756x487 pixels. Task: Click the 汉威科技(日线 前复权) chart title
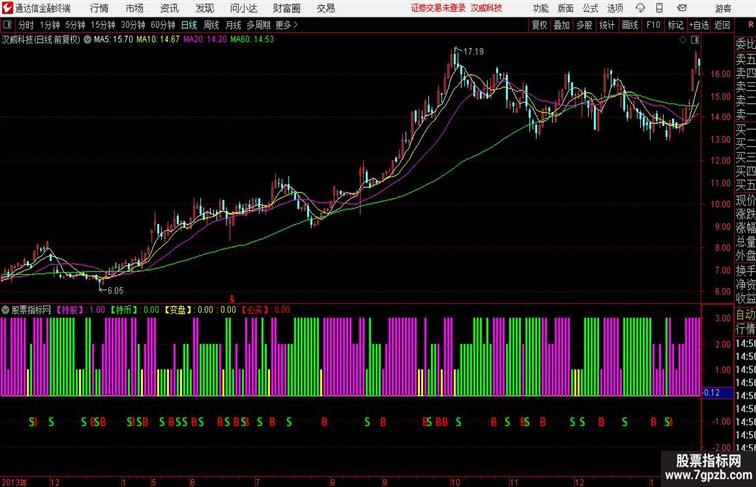click(x=41, y=40)
